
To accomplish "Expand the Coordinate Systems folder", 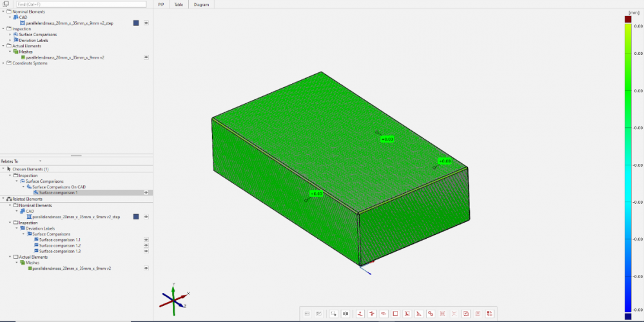I will [3, 63].
